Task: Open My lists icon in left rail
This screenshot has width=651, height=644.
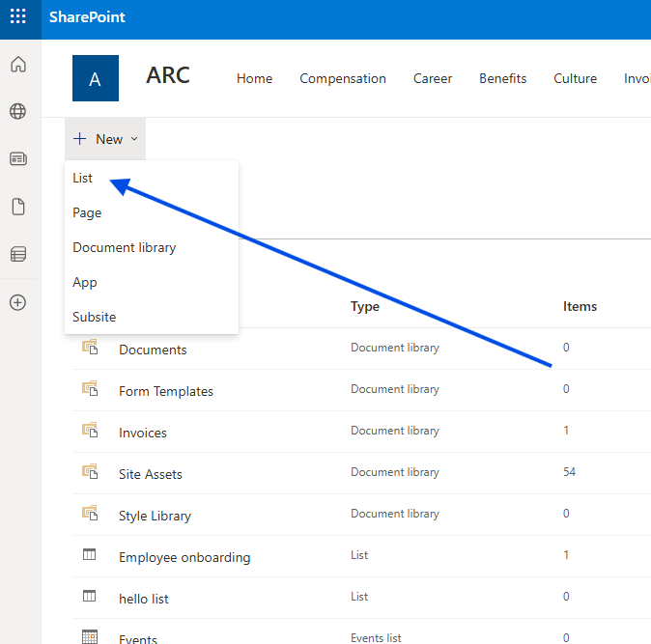Action: [x=17, y=255]
